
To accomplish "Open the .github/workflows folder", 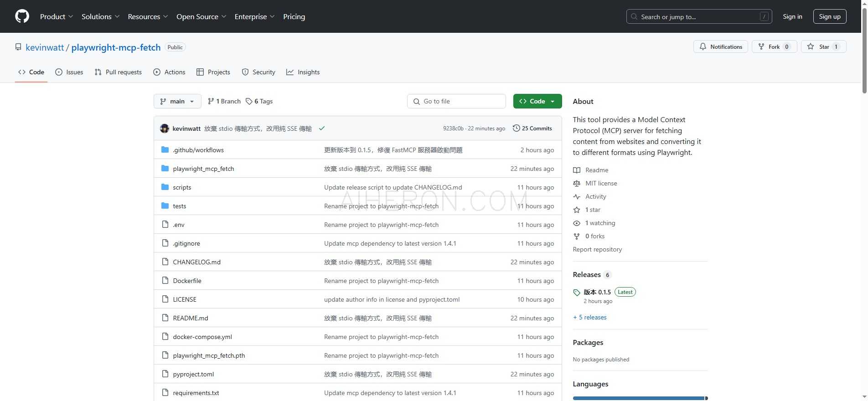I will pyautogui.click(x=198, y=150).
